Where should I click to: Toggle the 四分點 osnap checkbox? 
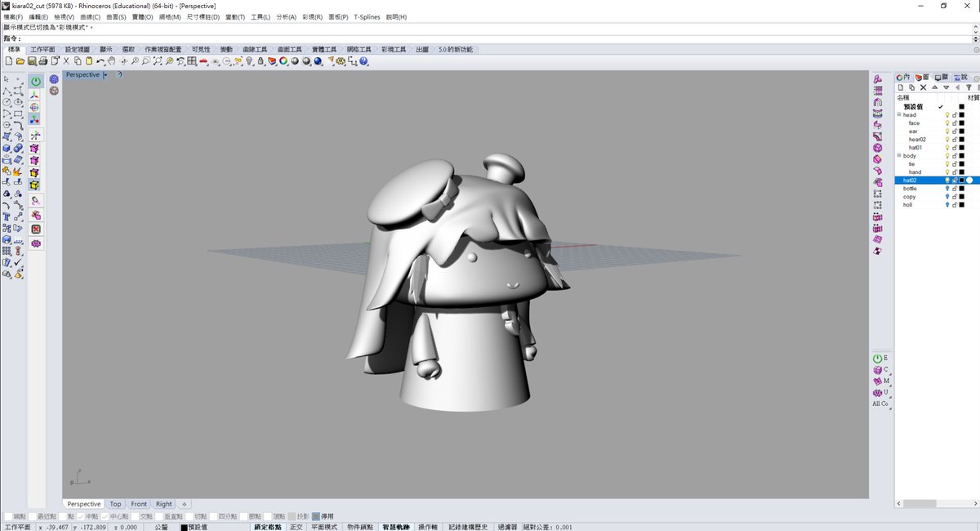(x=213, y=516)
